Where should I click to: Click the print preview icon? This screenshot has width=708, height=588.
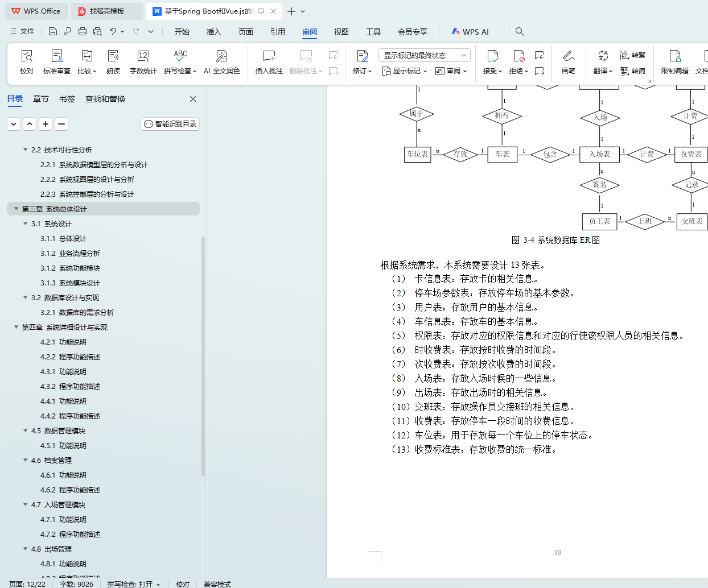click(x=97, y=31)
